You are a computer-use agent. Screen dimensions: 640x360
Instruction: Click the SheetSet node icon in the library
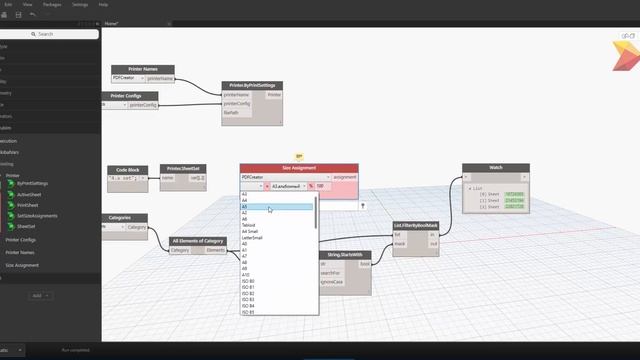point(11,227)
